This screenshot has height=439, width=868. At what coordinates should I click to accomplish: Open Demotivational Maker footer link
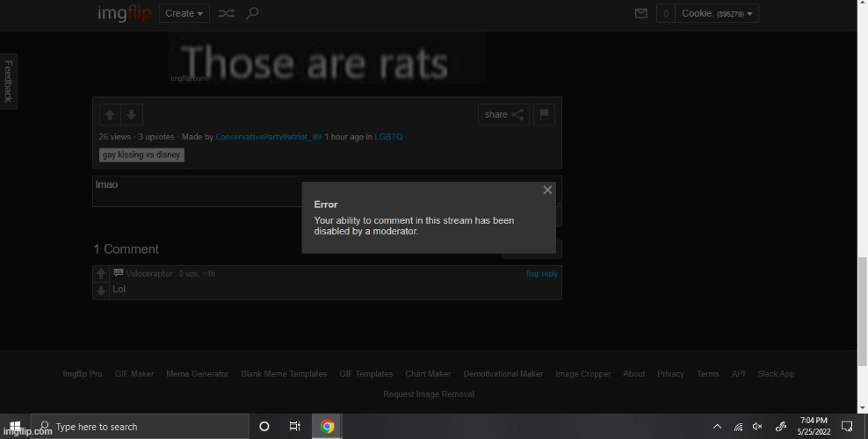[503, 374]
